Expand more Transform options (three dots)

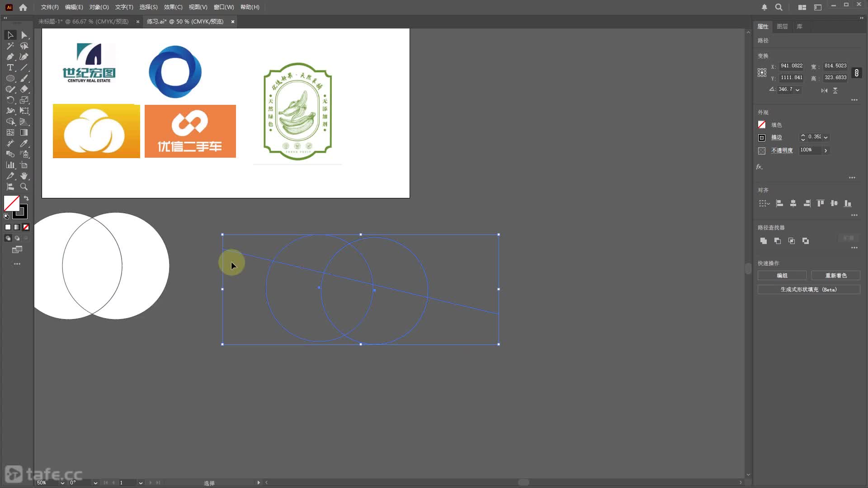pos(854,100)
